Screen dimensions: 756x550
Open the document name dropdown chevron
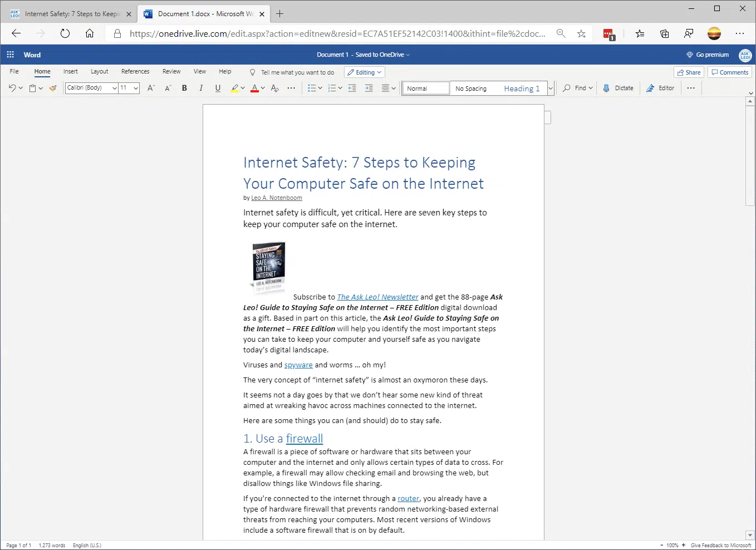408,55
